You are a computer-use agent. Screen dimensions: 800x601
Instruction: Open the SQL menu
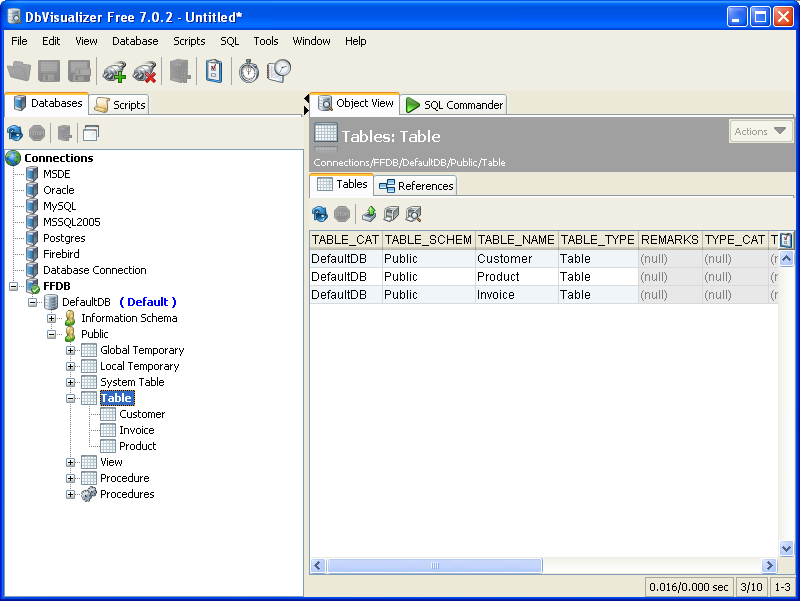(230, 41)
